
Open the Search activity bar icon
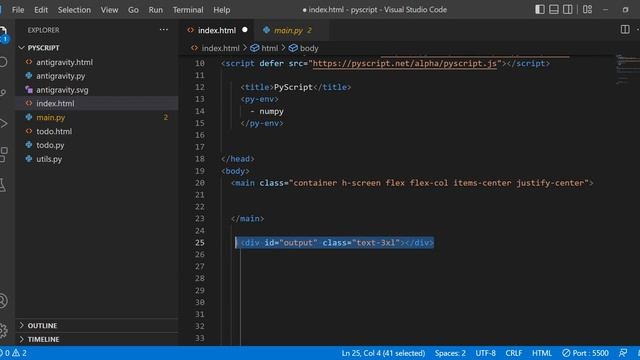tap(3, 62)
